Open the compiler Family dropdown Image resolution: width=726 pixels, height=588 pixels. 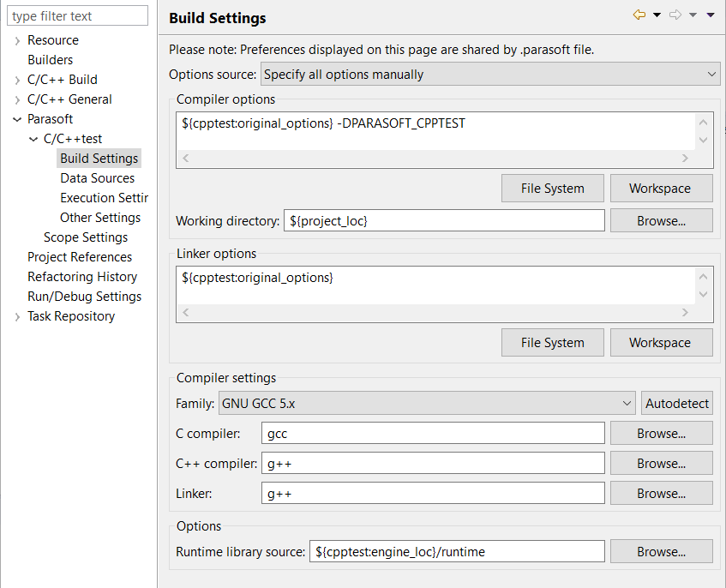point(428,403)
